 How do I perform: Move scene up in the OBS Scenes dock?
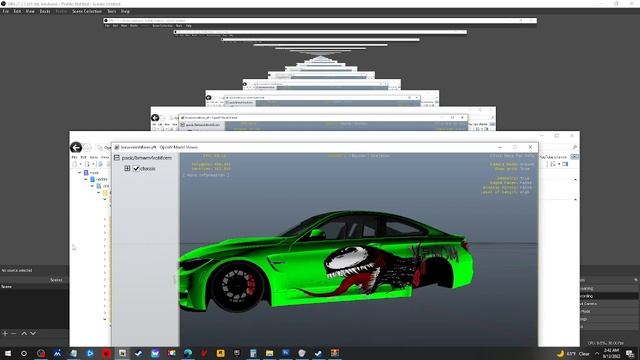pos(24,333)
